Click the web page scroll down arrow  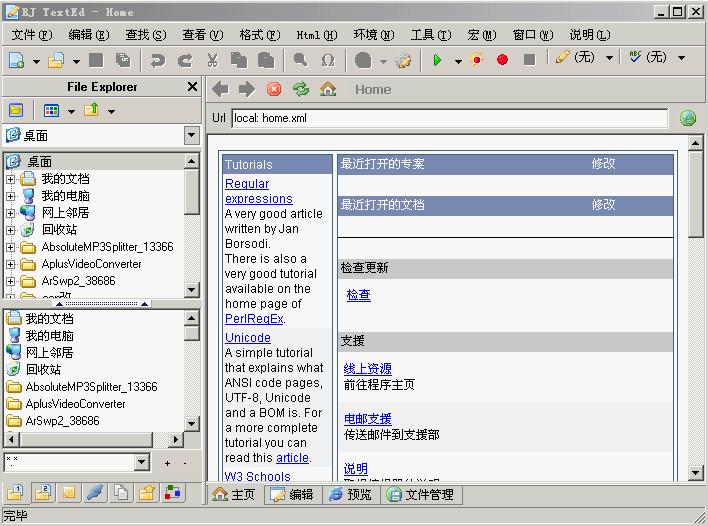[x=695, y=472]
